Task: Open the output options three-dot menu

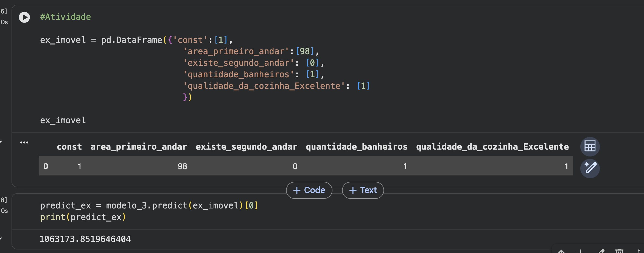Action: click(x=24, y=142)
